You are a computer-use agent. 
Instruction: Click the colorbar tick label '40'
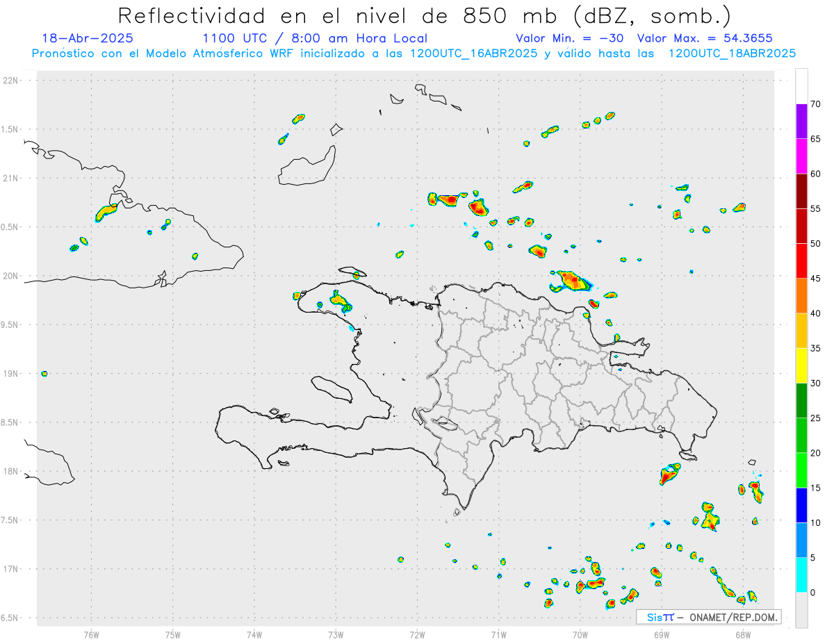point(816,313)
